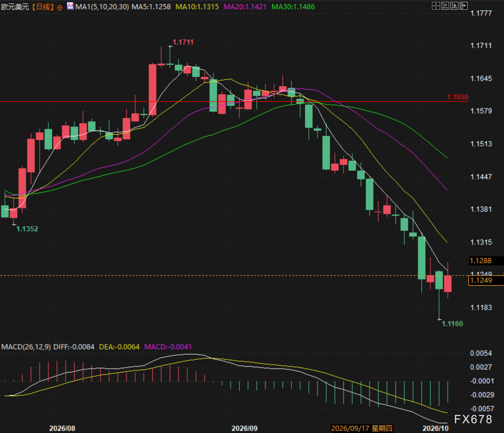Viewport: 504px width, 433px height.
Task: Click the exit-panel arrow icon at top right
Action: (463, 6)
